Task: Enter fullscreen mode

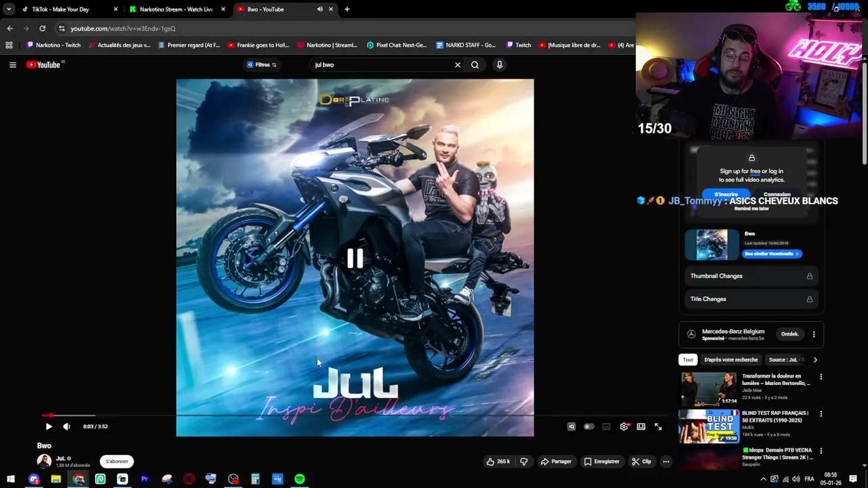Action: (658, 426)
